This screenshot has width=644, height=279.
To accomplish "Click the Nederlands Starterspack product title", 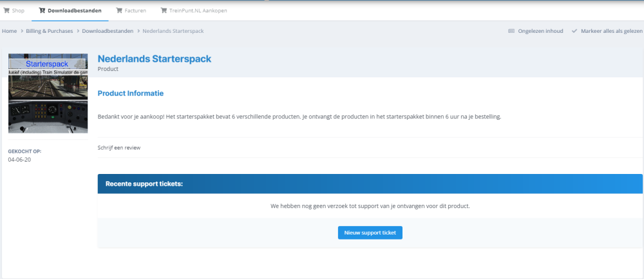I will point(154,59).
